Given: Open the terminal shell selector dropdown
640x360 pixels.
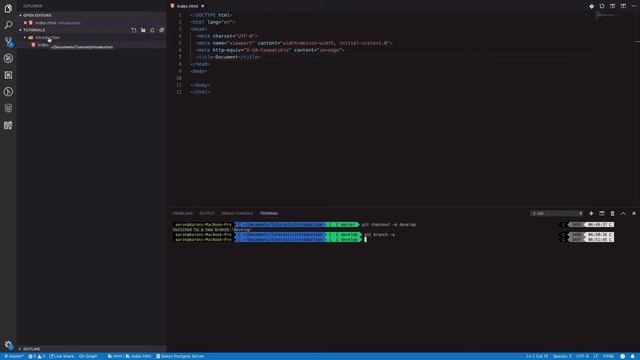Looking at the screenshot, I should tap(557, 213).
